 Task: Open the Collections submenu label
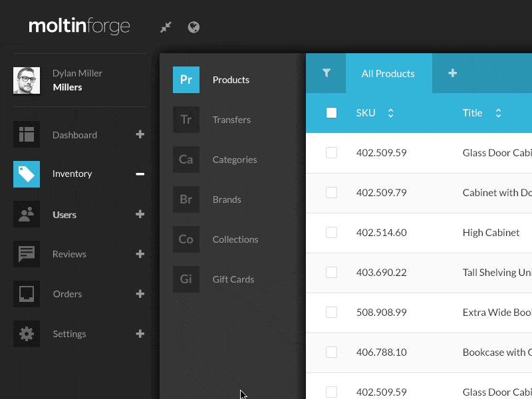coord(235,239)
